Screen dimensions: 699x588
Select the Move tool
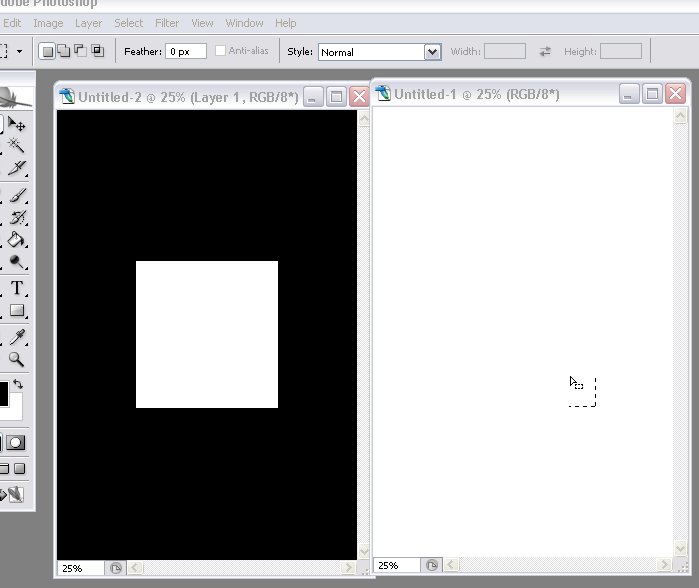coord(17,125)
